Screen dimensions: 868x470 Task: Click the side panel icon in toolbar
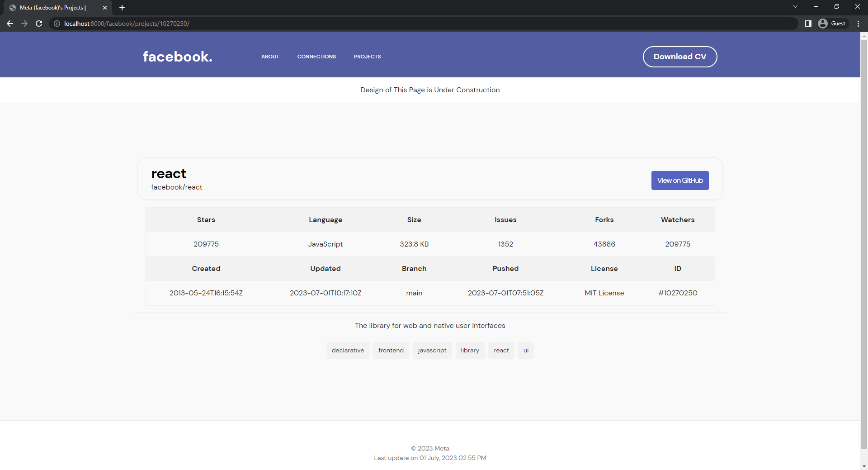click(x=808, y=24)
